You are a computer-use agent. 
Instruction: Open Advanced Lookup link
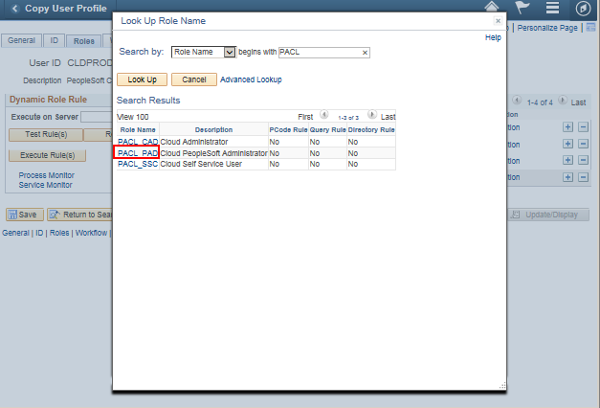tap(251, 80)
